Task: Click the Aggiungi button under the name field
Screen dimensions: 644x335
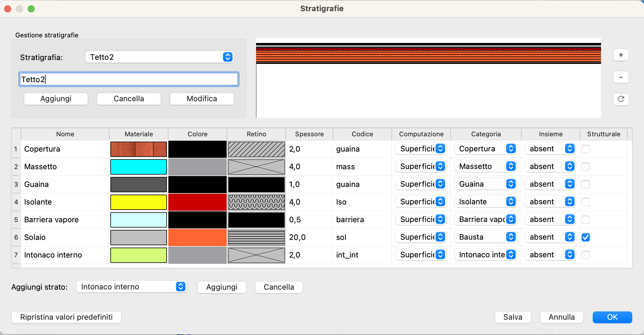Action: click(56, 99)
